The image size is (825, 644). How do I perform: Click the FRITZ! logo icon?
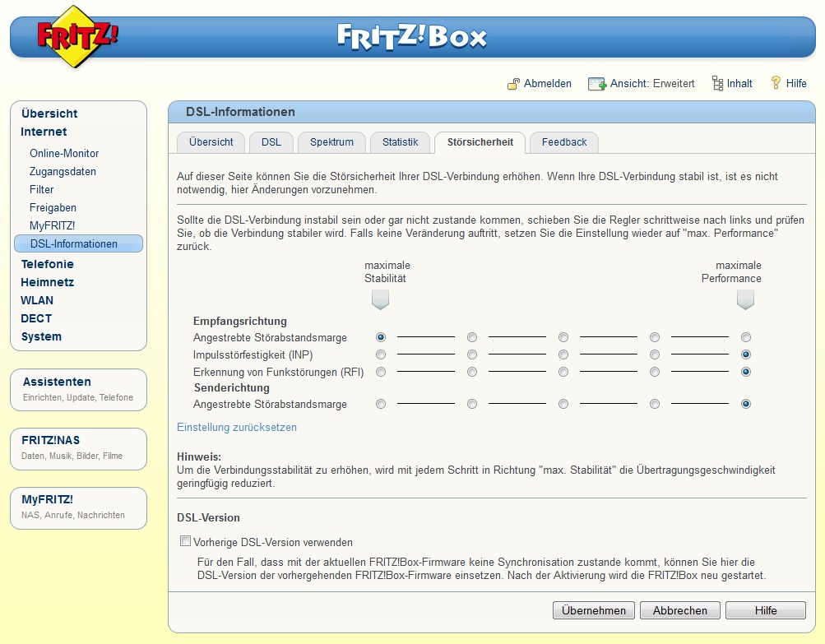pyautogui.click(x=76, y=37)
